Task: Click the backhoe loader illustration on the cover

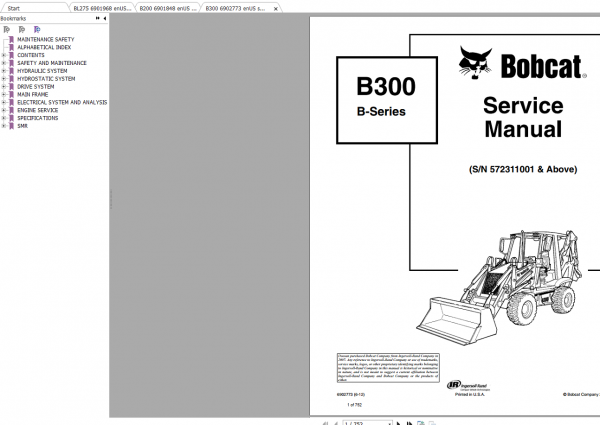Action: coord(499,287)
